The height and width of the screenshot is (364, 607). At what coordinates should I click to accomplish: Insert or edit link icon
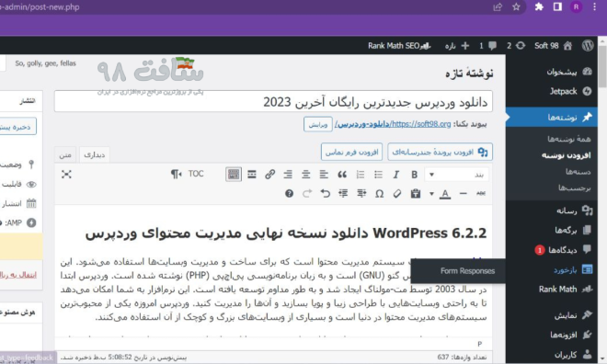pos(269,175)
